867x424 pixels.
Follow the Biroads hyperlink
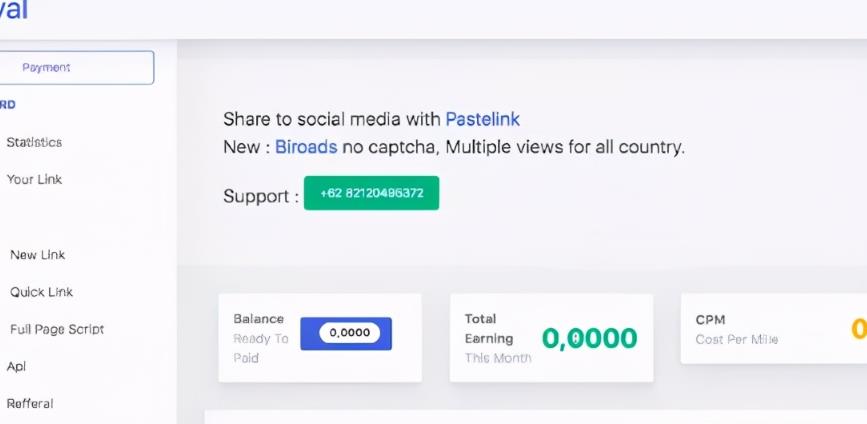[306, 147]
